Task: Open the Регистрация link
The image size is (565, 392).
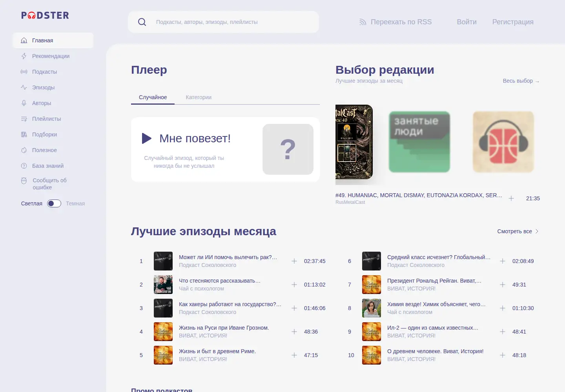Action: pyautogui.click(x=513, y=22)
